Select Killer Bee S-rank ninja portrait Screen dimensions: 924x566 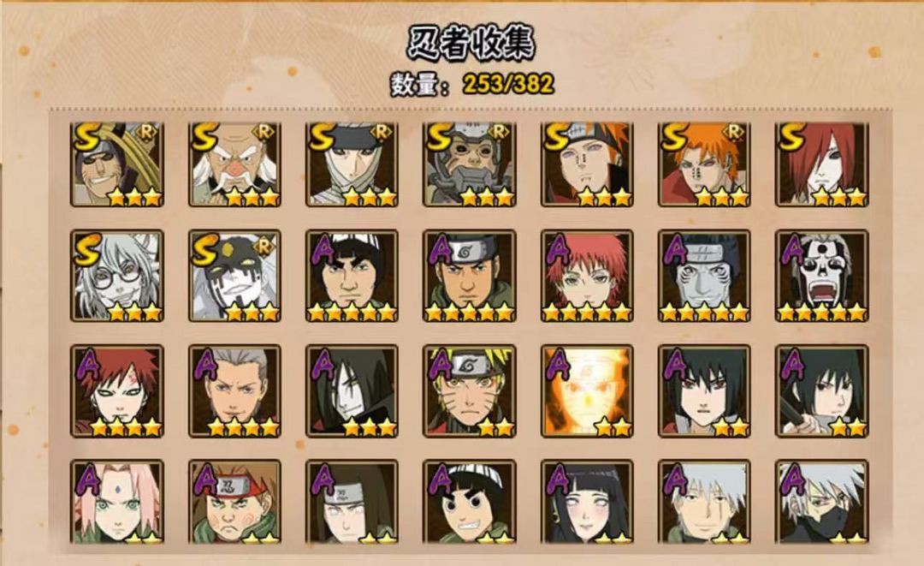point(116,164)
